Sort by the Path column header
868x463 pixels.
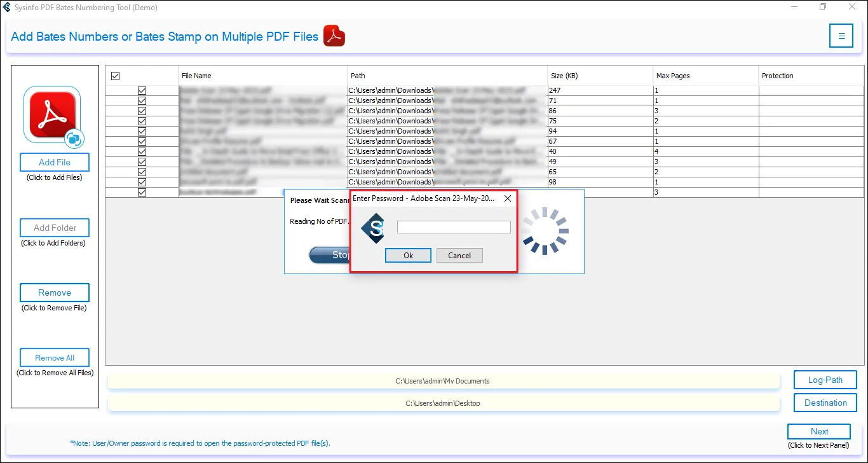pyautogui.click(x=448, y=76)
